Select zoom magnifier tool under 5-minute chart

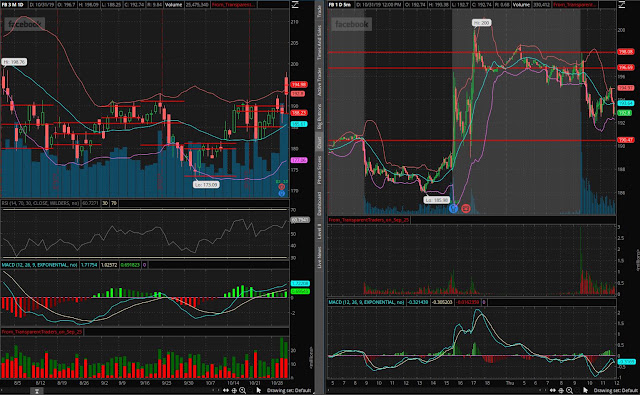pyautogui.click(x=569, y=391)
